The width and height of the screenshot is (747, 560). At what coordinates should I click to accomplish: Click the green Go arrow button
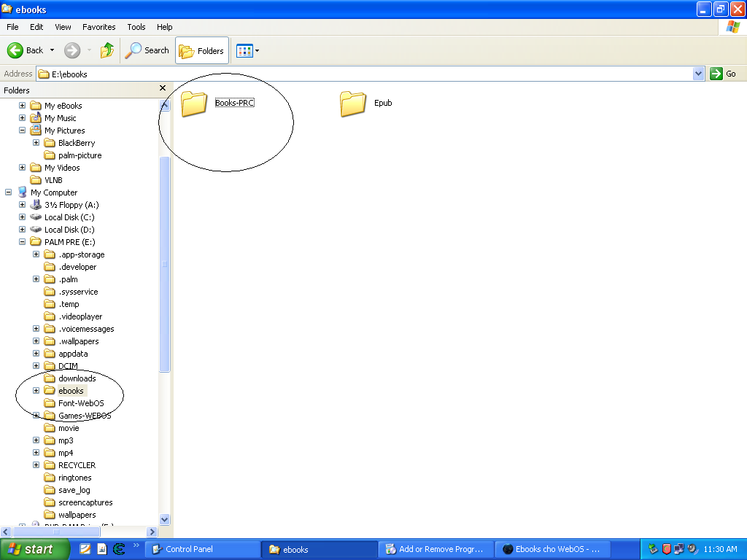click(x=716, y=74)
